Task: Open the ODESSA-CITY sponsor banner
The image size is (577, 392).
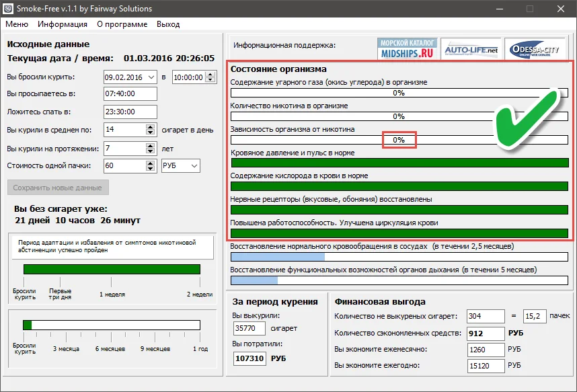Action: pyautogui.click(x=536, y=49)
